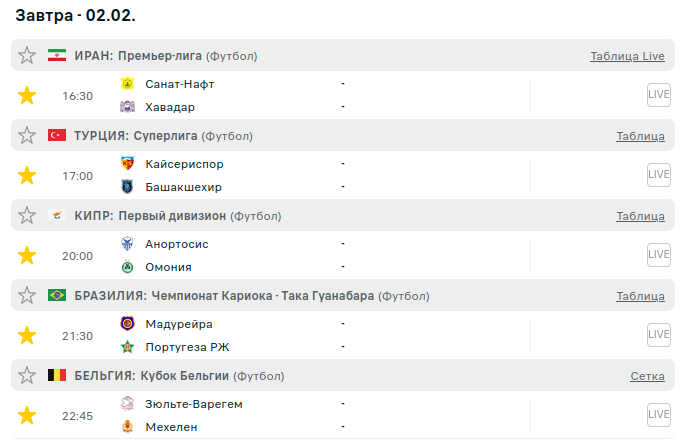The height and width of the screenshot is (444, 686).
Task: Add Cyprus Первый дивизион to favorites
Action: (x=27, y=216)
